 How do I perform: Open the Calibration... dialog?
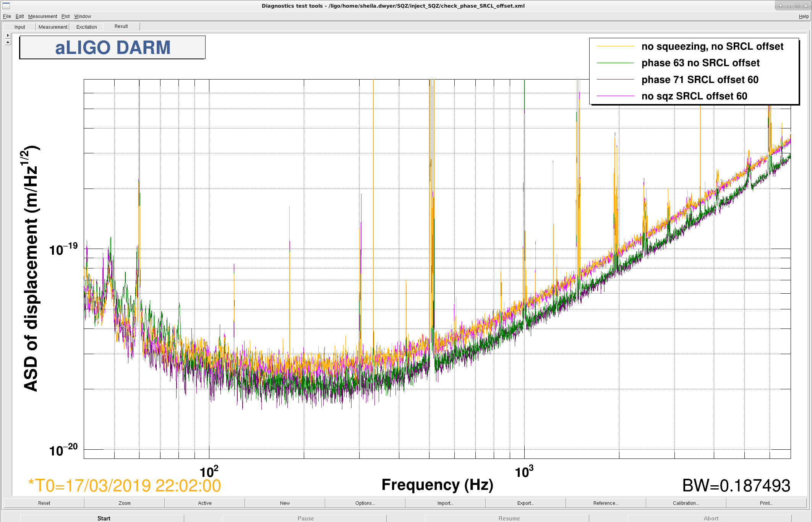pyautogui.click(x=686, y=503)
